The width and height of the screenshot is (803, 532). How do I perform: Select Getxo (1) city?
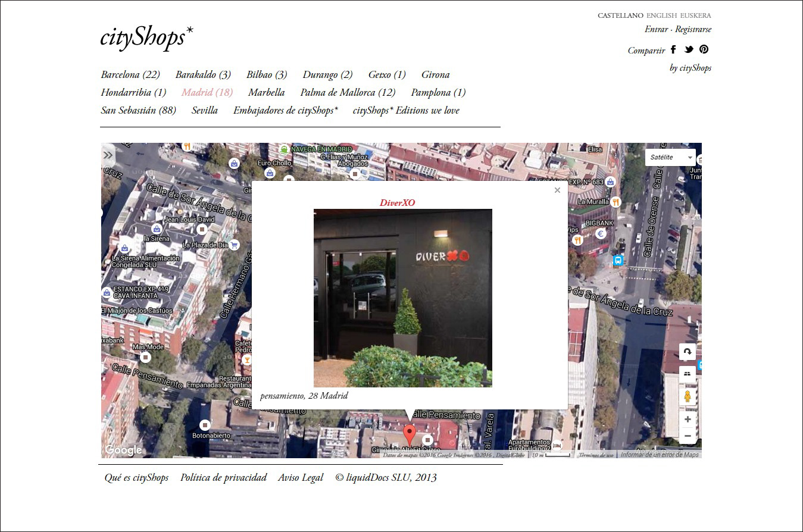[x=387, y=74]
